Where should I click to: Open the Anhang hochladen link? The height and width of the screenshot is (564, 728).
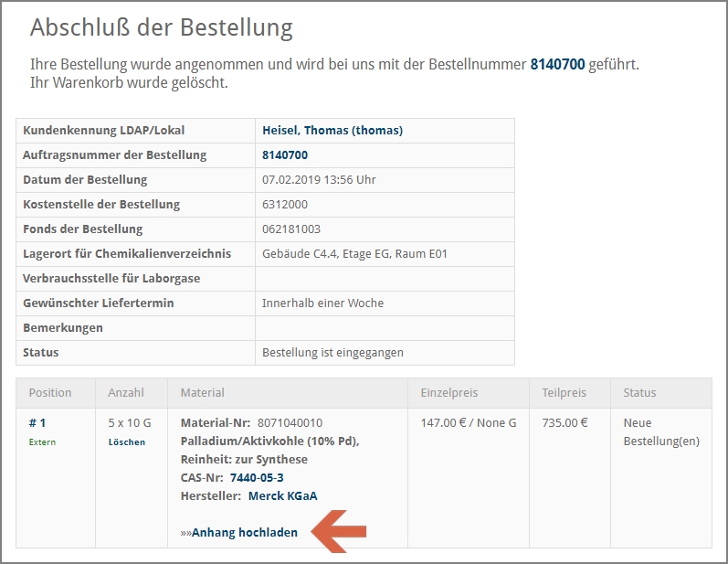coord(245,532)
